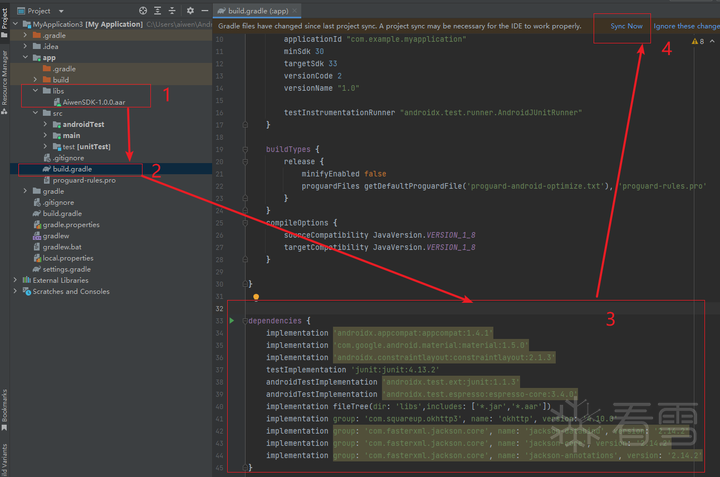Viewport: 720px width, 477px height.
Task: Click the jackson-annotations dependency line
Action: 484,455
